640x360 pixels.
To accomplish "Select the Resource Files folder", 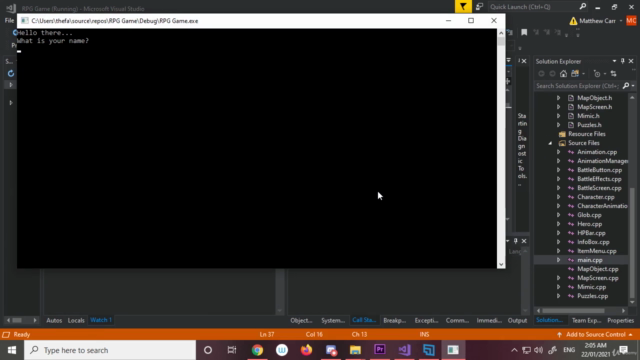I will coord(587,134).
